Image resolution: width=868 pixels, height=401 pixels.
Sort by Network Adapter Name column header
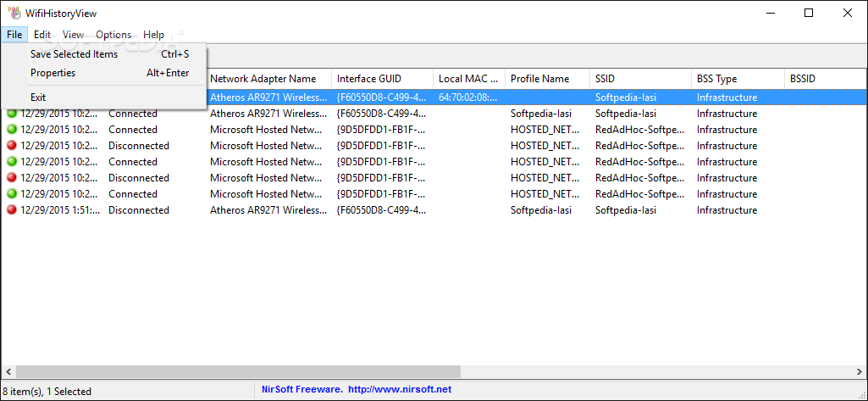[269, 79]
